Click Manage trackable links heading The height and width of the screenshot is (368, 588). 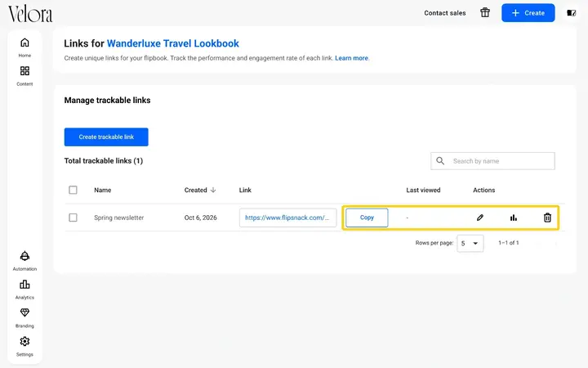coord(107,101)
